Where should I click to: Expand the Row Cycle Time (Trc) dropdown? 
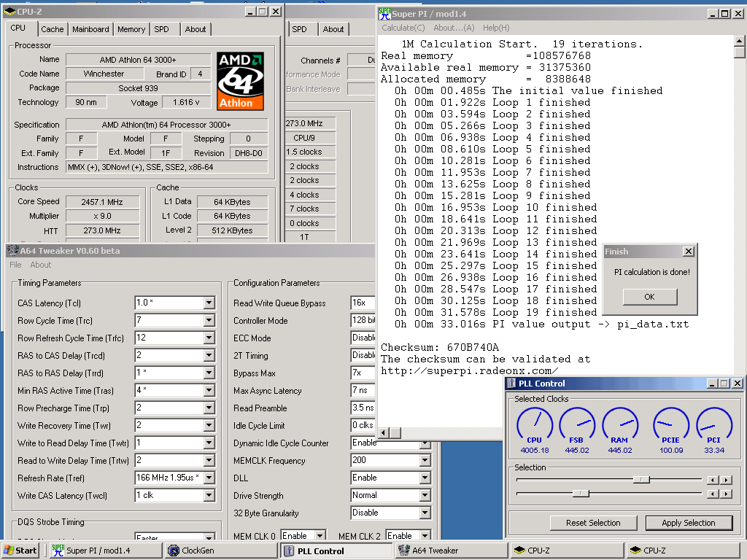point(209,321)
